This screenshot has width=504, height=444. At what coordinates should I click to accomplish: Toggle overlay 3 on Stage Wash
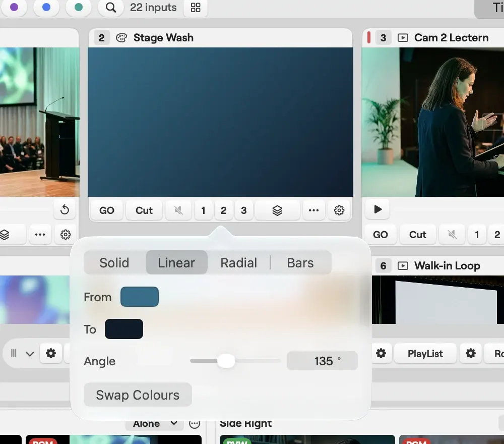tap(243, 210)
